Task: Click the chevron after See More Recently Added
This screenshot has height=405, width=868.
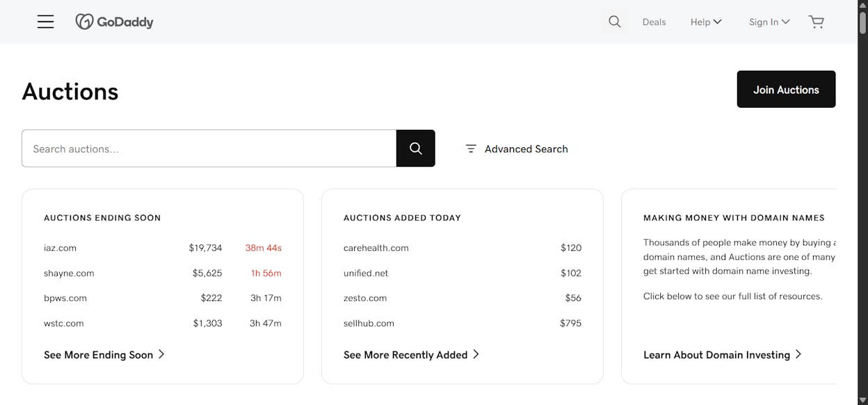Action: click(x=476, y=354)
